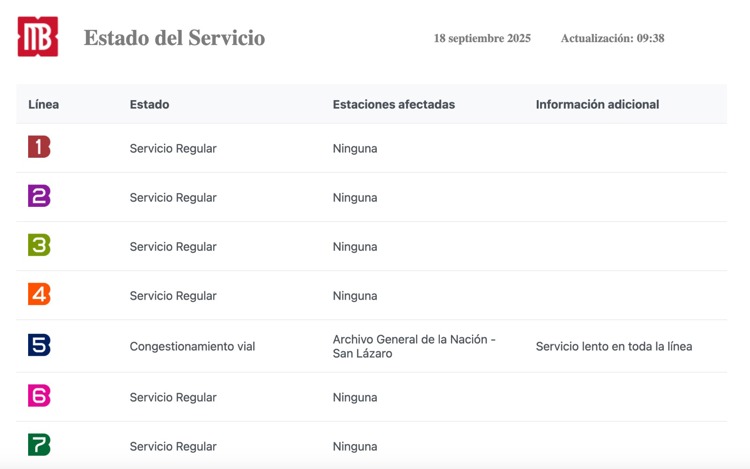Select the Line 7 dark green icon

click(x=39, y=445)
